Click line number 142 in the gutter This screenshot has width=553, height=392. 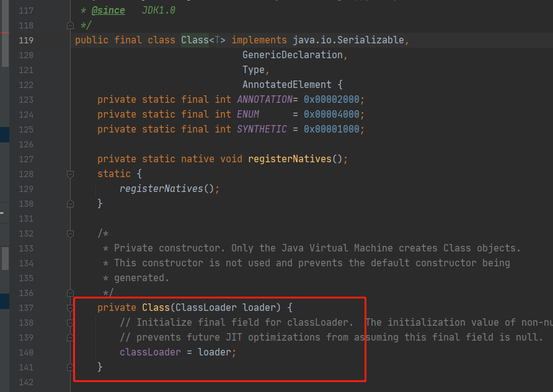tap(26, 382)
